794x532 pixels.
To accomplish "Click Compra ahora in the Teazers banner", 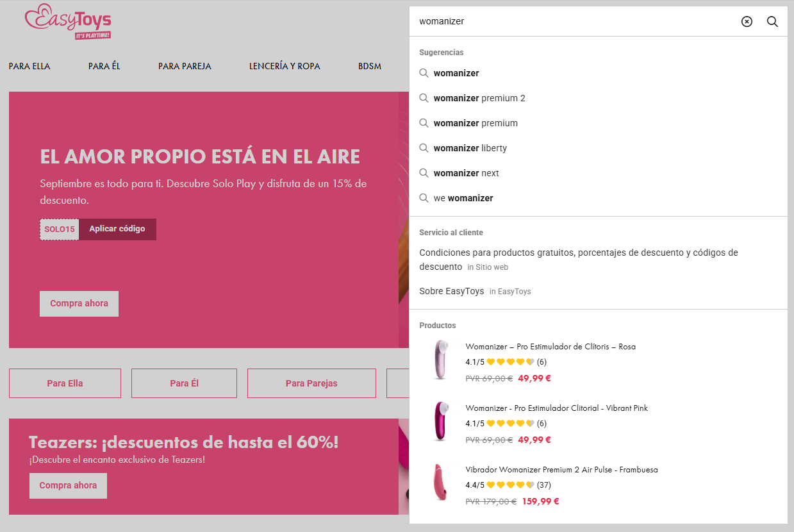I will 68,485.
